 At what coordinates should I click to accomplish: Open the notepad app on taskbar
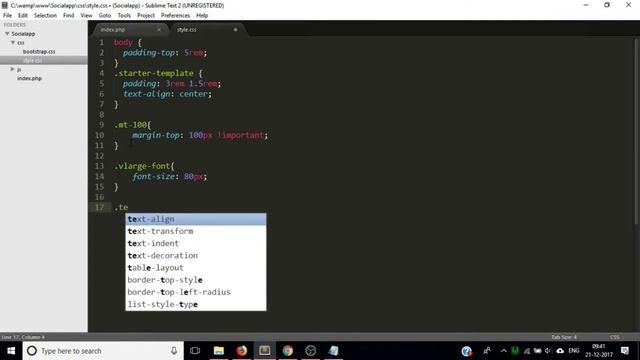[x=333, y=351]
